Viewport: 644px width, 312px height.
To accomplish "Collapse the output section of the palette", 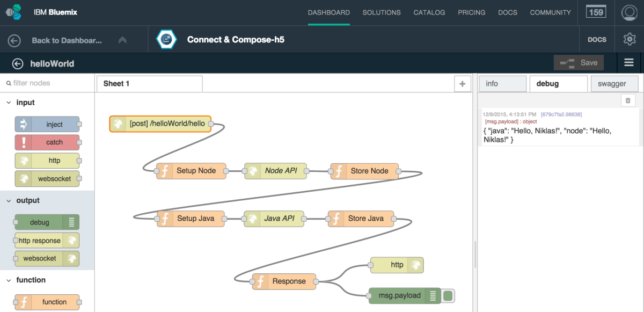I will point(8,200).
